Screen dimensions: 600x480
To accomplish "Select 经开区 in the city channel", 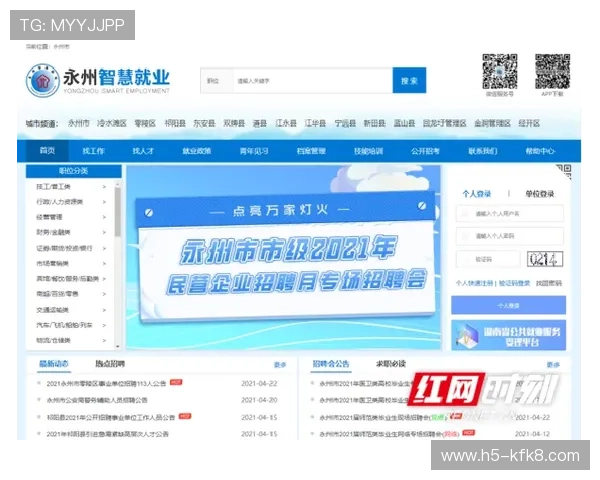I will click(x=529, y=123).
